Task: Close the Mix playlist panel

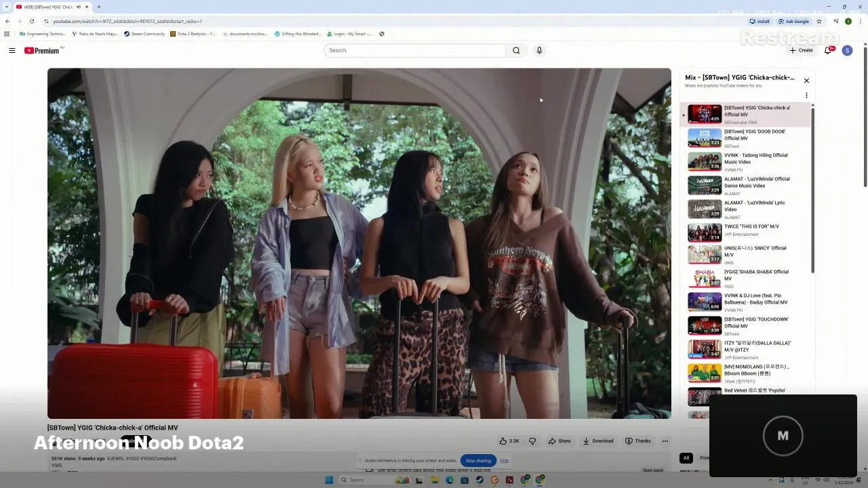Action: click(806, 81)
